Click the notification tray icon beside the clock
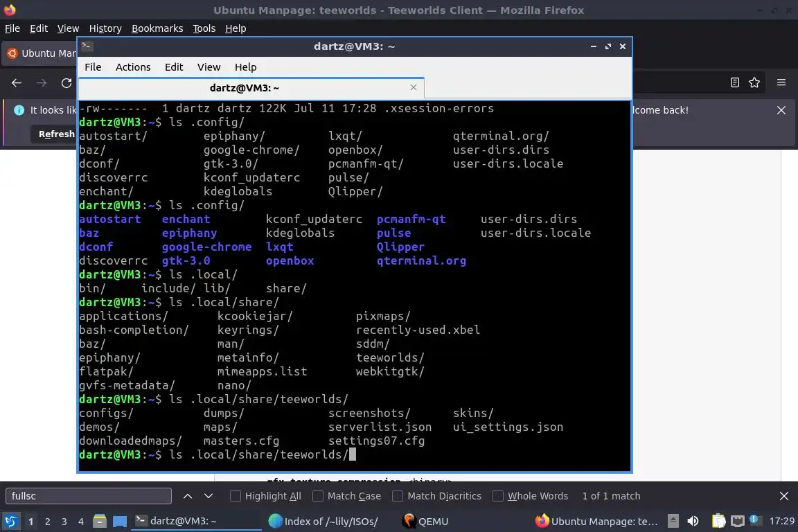Screen dimensions: 798x532 click(755, 520)
